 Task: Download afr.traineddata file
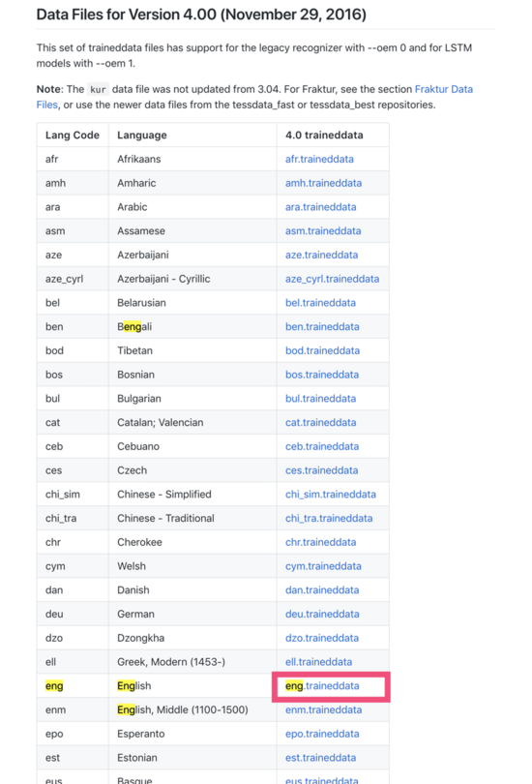tap(319, 159)
